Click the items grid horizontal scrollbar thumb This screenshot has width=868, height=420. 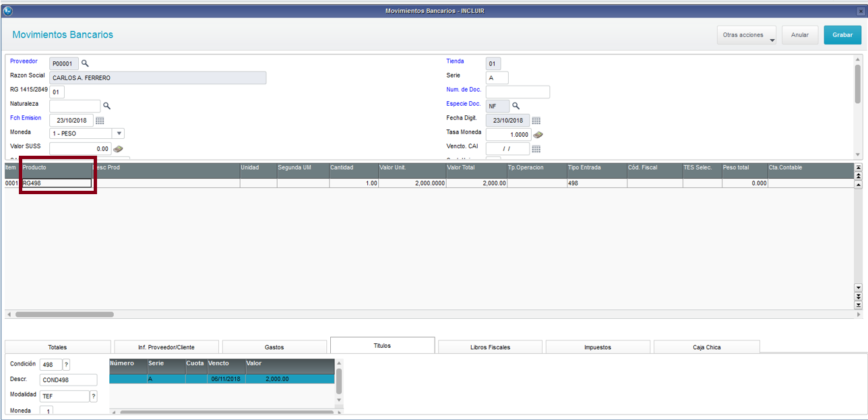point(65,314)
